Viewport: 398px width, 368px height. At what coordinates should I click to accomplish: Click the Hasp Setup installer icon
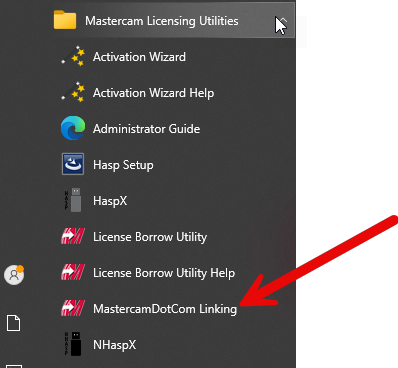point(73,164)
